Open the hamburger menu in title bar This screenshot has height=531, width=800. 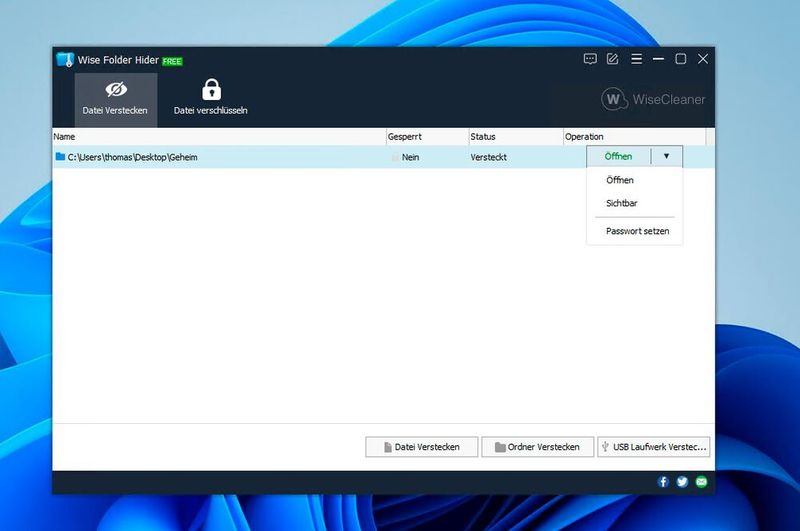pyautogui.click(x=636, y=59)
